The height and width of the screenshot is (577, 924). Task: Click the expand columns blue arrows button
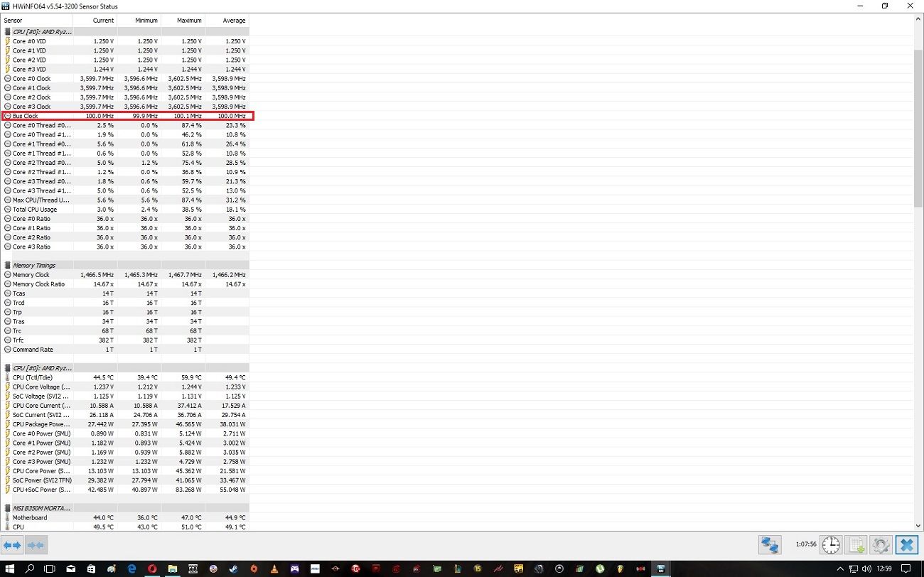(x=12, y=545)
